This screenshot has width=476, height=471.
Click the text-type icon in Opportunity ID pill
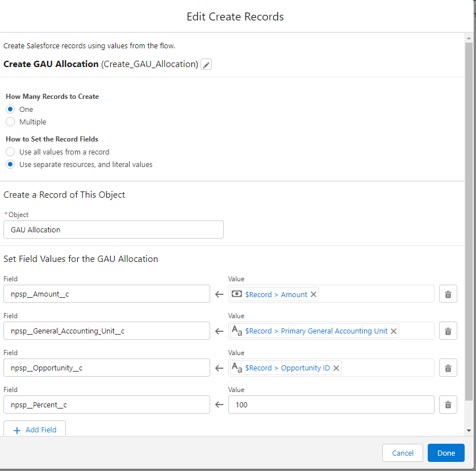click(237, 368)
